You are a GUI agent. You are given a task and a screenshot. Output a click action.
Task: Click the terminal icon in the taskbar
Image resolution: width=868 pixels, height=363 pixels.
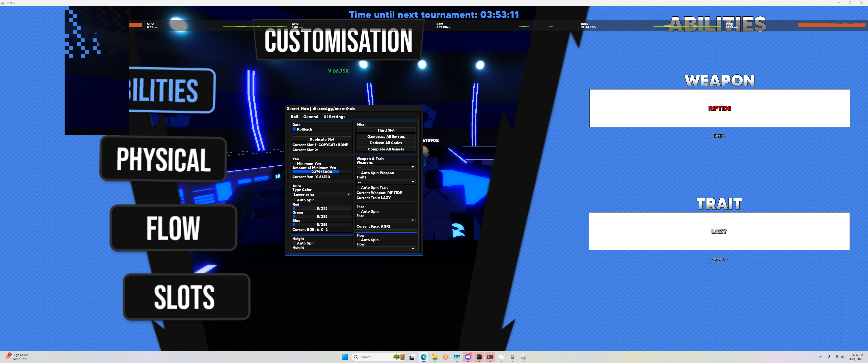pyautogui.click(x=490, y=357)
